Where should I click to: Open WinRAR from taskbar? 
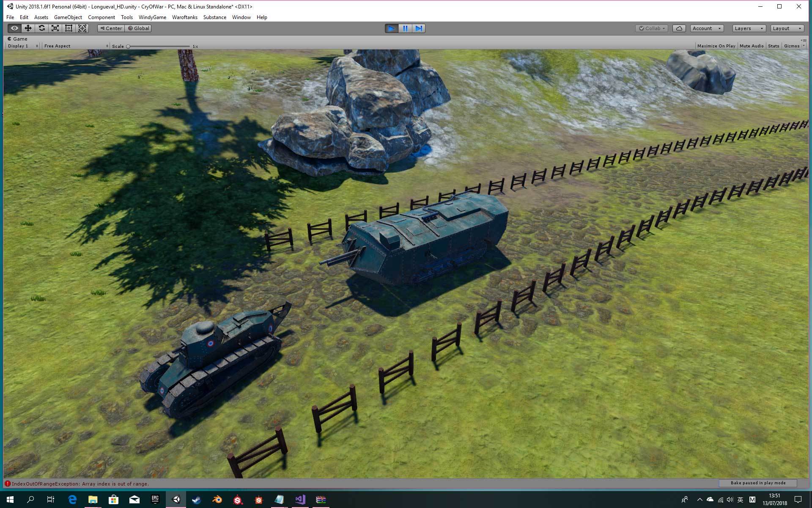click(321, 500)
